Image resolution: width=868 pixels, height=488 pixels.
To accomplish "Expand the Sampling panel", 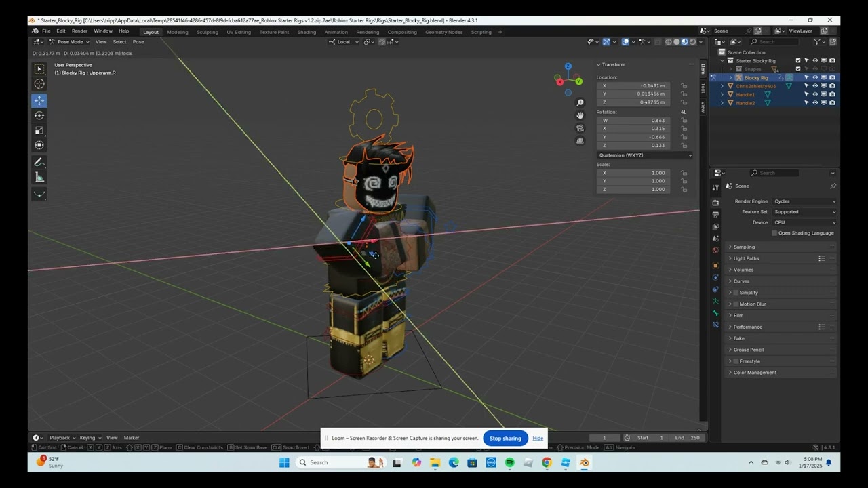I will (782, 247).
